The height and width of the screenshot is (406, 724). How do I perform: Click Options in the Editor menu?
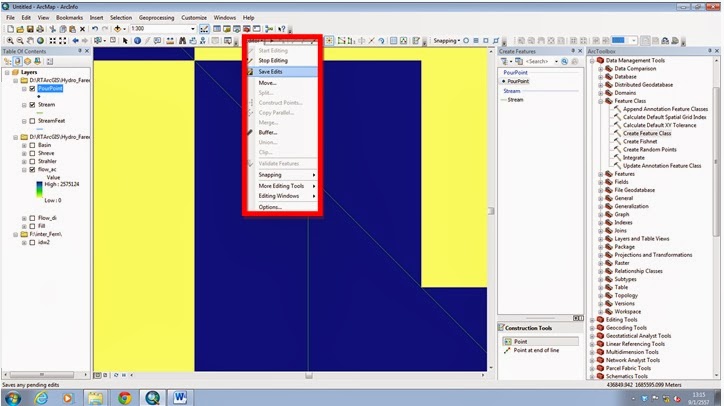pos(283,207)
